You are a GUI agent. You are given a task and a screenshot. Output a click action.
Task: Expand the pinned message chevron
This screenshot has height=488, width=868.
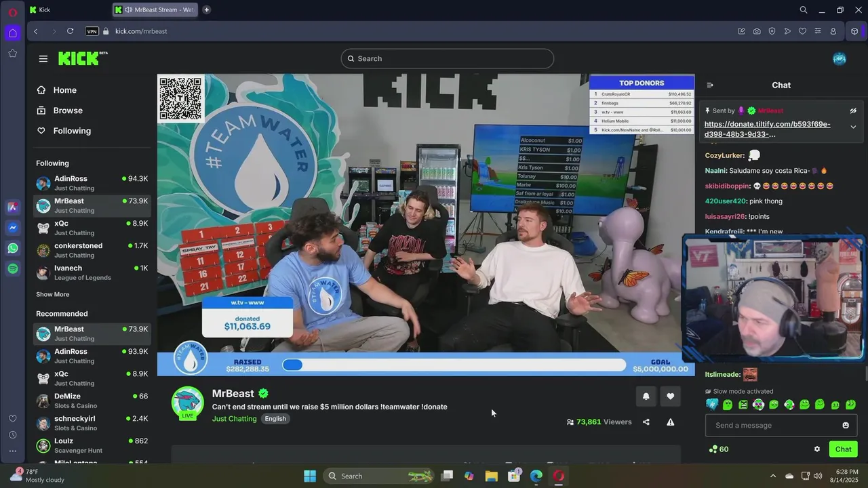click(853, 127)
